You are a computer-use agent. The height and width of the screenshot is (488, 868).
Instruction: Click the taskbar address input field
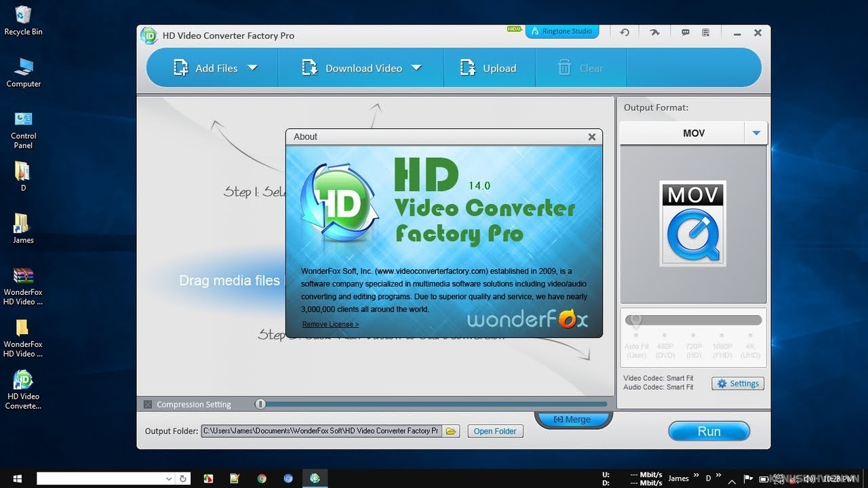(100, 479)
